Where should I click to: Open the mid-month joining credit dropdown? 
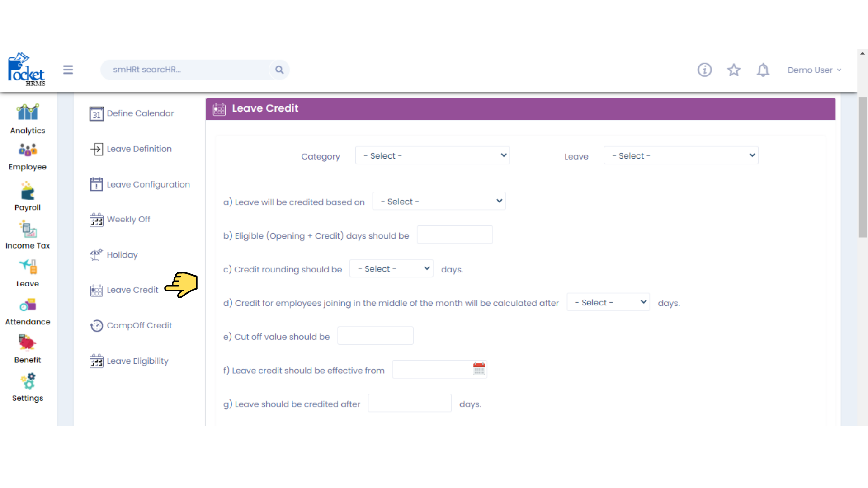click(x=608, y=302)
